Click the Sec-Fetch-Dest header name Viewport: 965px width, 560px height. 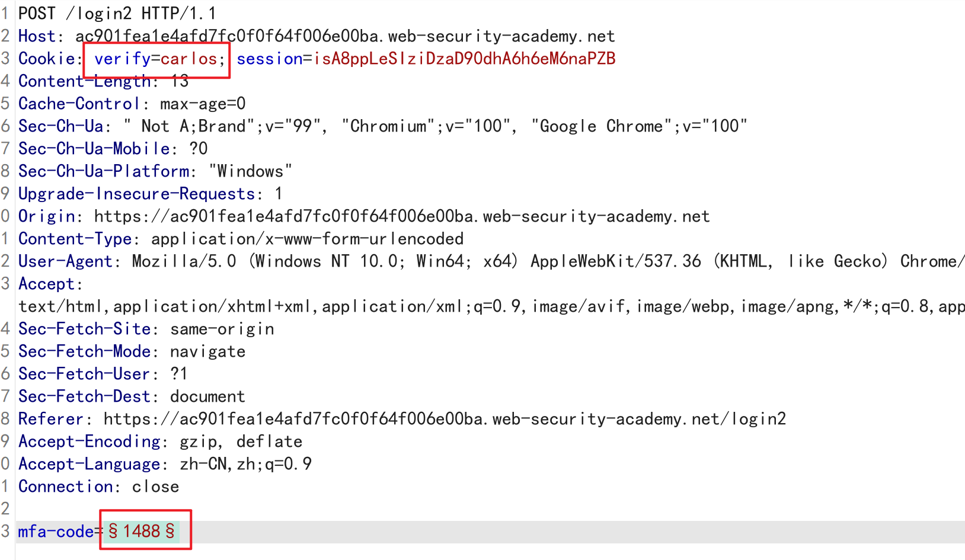(84, 396)
